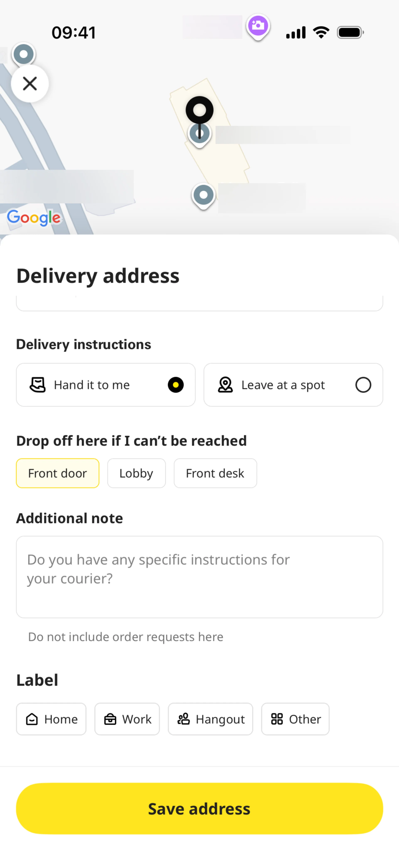The width and height of the screenshot is (399, 868).
Task: Close the delivery address screen with X
Action: click(30, 83)
